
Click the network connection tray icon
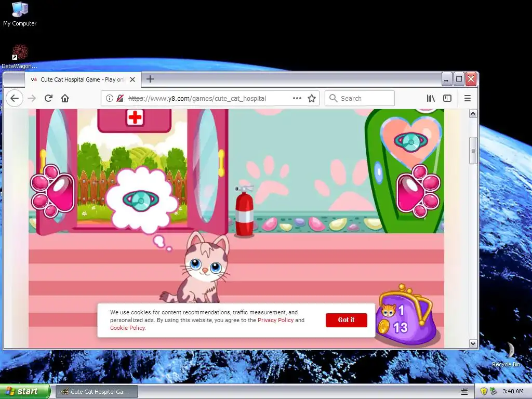coord(494,391)
